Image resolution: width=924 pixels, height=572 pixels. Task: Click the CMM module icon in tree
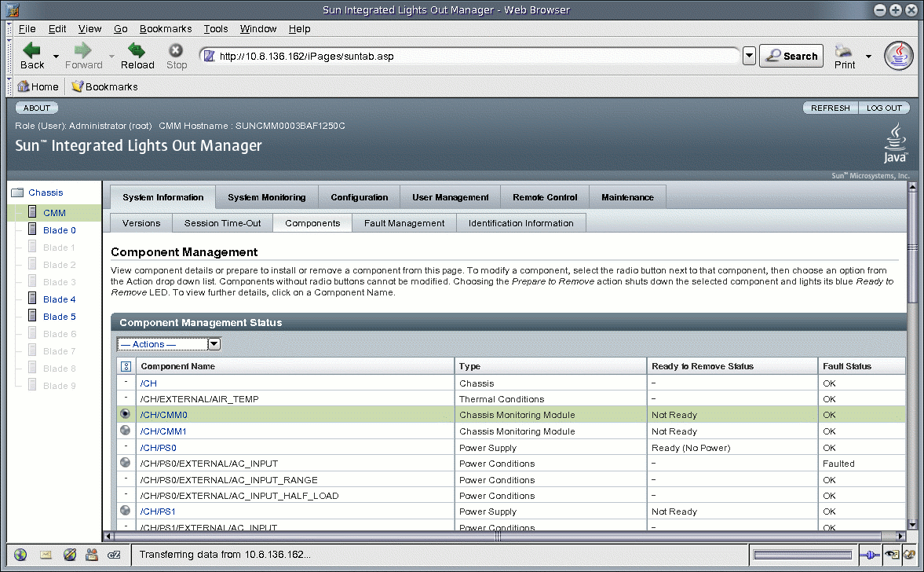[32, 211]
